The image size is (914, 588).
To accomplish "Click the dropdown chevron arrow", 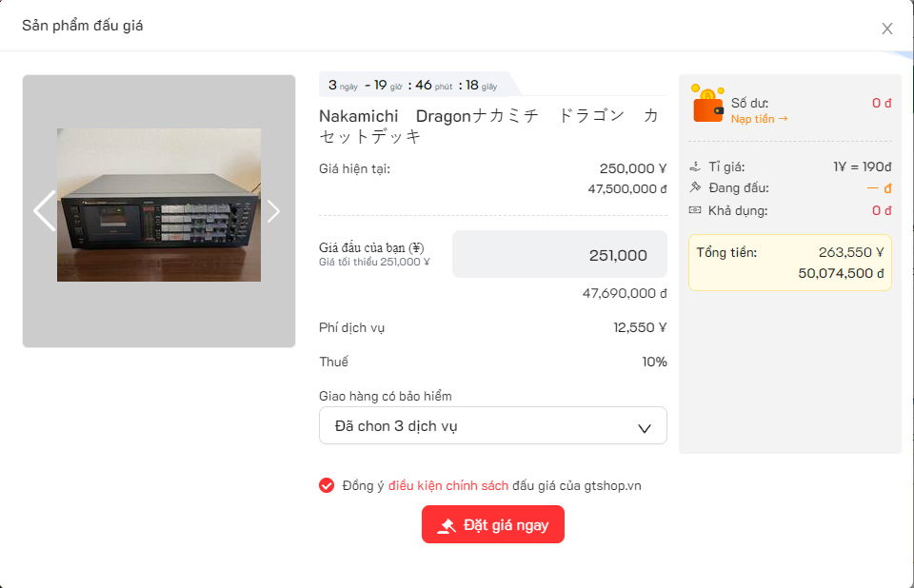I will coord(645,428).
